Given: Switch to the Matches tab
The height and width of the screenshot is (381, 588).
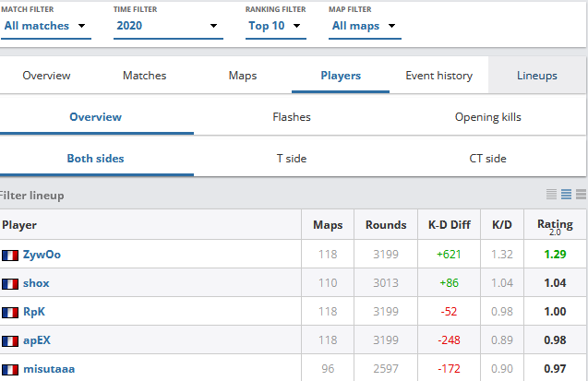Looking at the screenshot, I should (144, 76).
